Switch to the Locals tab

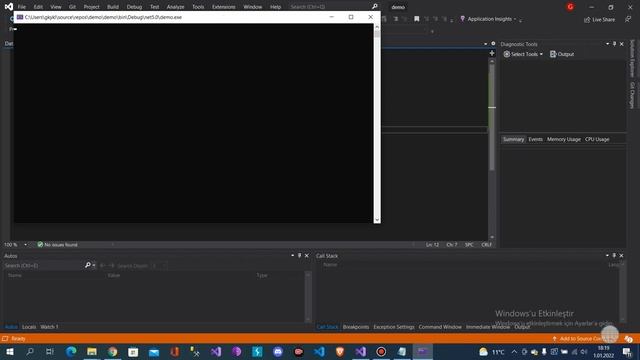tap(29, 327)
